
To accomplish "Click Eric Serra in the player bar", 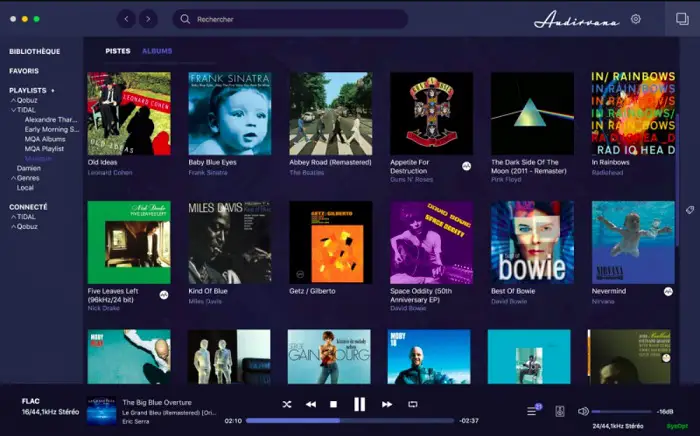I will point(135,422).
